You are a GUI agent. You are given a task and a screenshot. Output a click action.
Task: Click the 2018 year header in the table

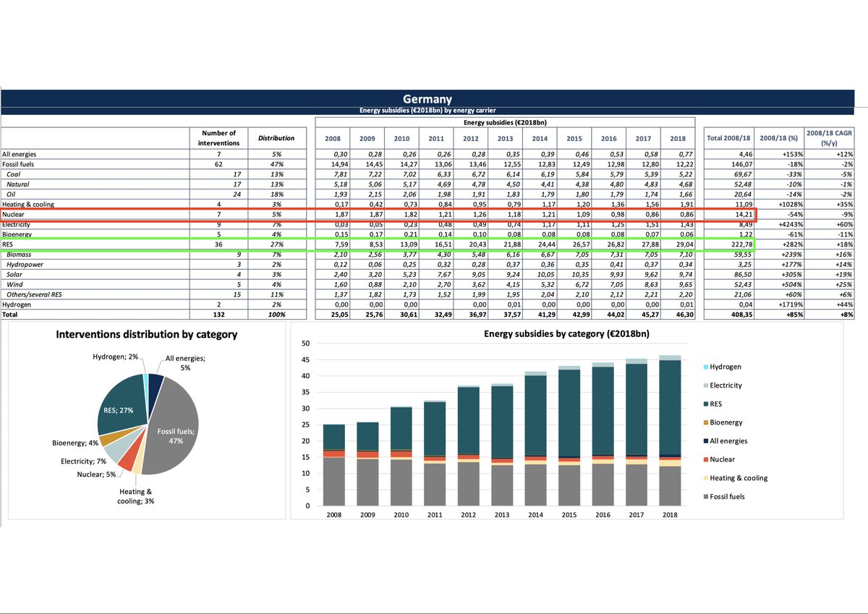pyautogui.click(x=677, y=138)
